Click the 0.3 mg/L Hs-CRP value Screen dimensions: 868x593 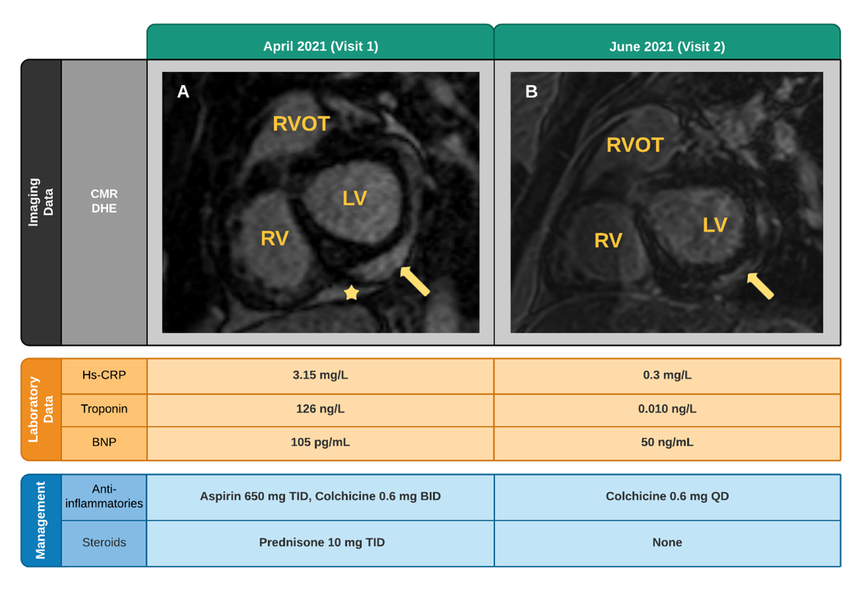click(667, 375)
